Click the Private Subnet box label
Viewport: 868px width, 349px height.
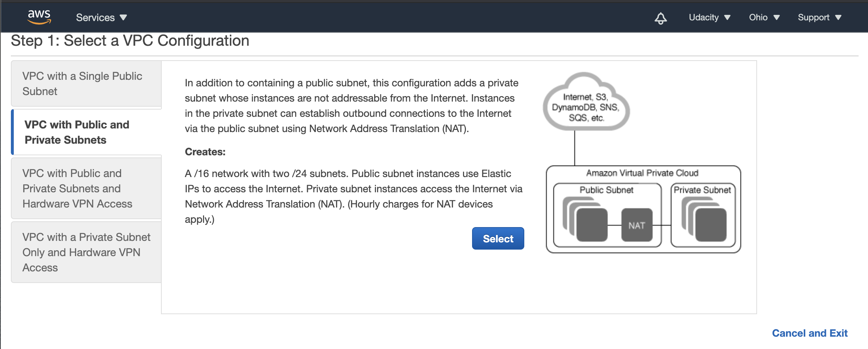coord(702,190)
